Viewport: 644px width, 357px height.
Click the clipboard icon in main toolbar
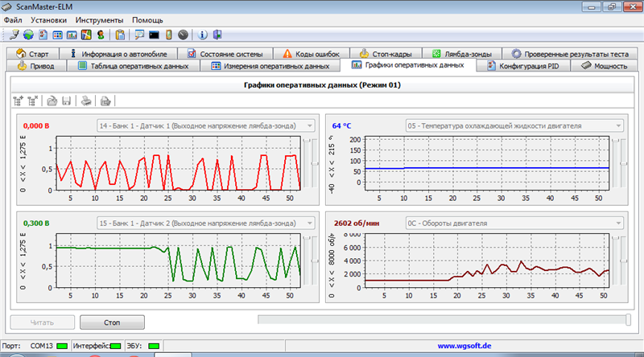coord(120,35)
